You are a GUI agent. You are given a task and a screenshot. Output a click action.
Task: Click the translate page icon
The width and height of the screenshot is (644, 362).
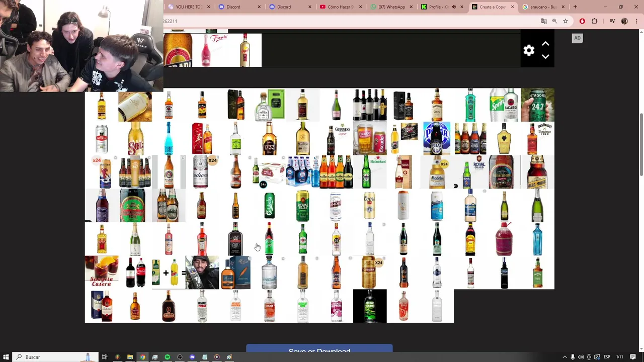pos(544,21)
